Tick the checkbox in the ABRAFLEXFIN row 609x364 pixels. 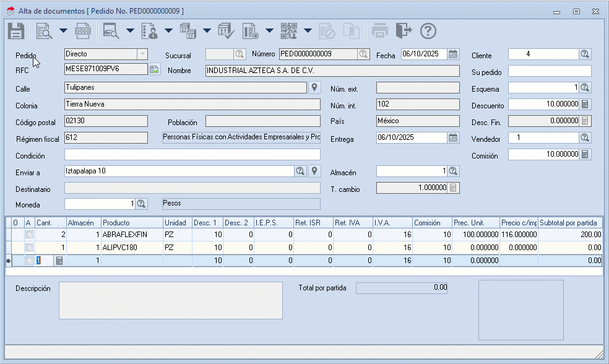coord(28,235)
